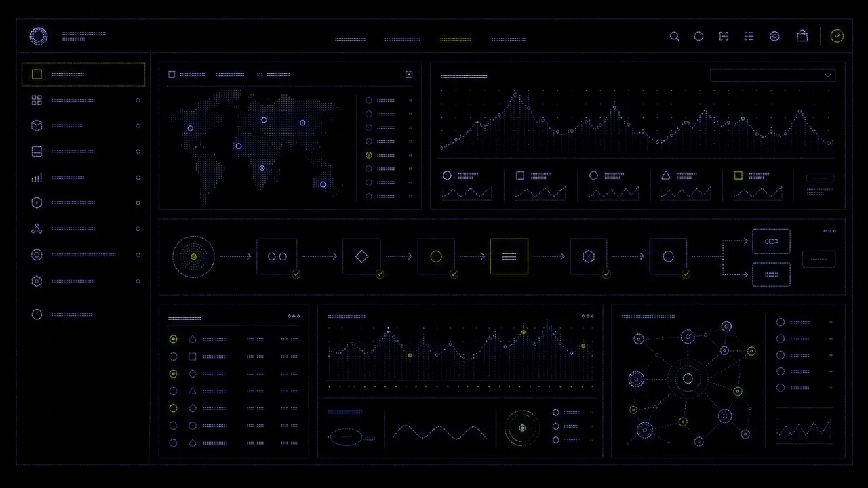Toggle the first green radio in table panel

[x=173, y=339]
